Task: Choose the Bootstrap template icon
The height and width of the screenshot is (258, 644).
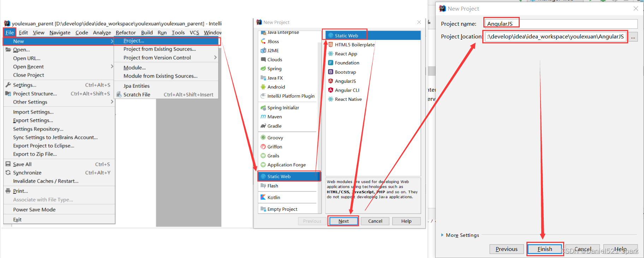Action: (330, 72)
